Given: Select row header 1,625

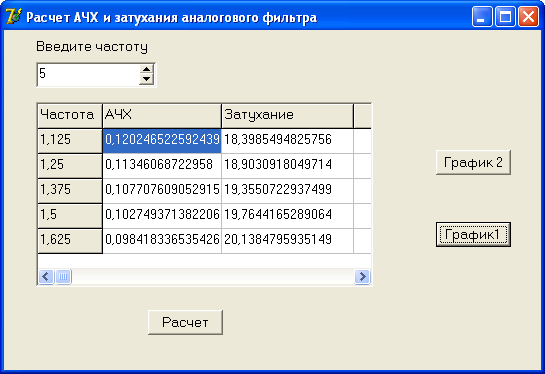Looking at the screenshot, I should click(x=70, y=241).
